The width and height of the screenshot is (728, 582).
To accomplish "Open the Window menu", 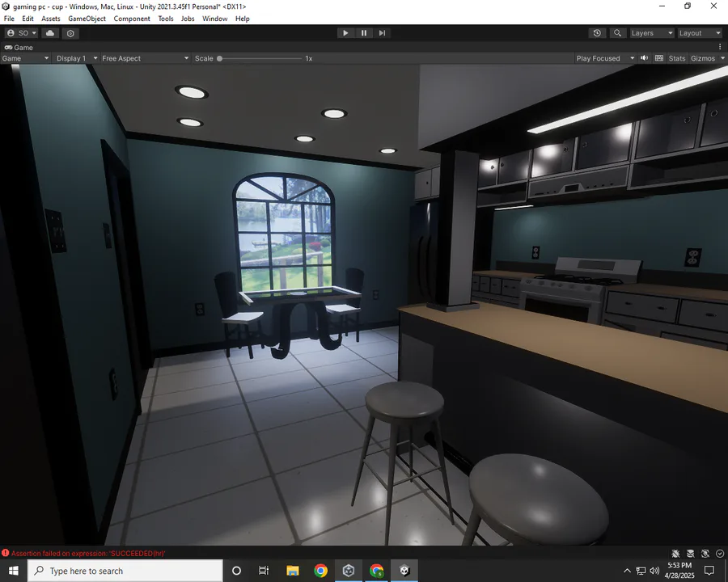I will point(214,19).
